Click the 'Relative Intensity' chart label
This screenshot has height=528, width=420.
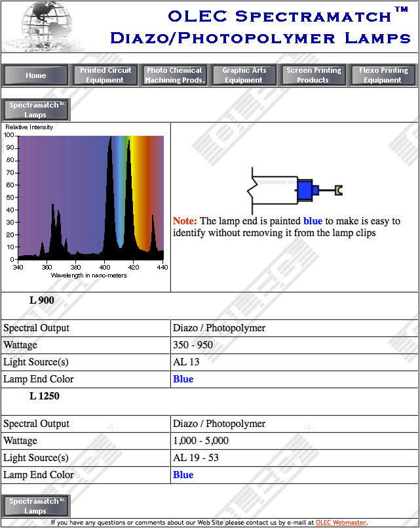(29, 127)
